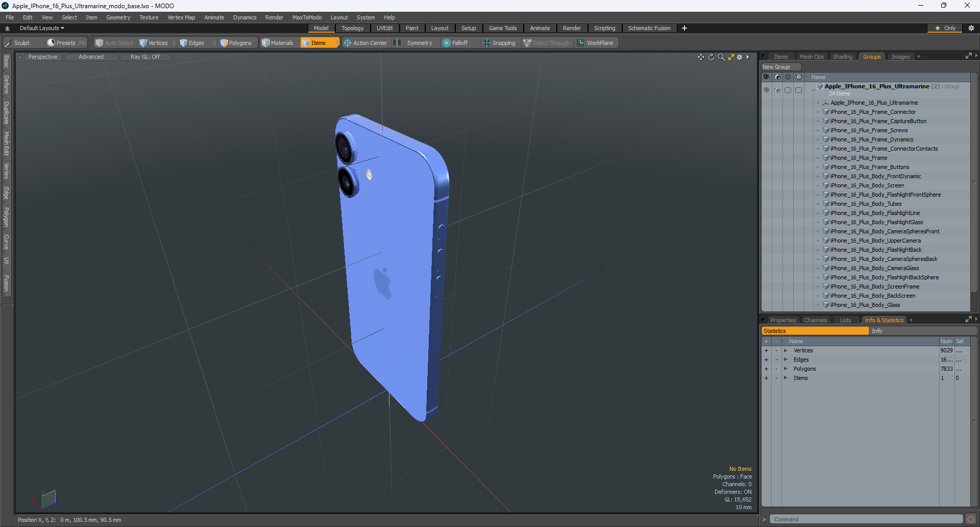The height and width of the screenshot is (527, 980).
Task: Click the render camera column header icon
Action: [777, 77]
